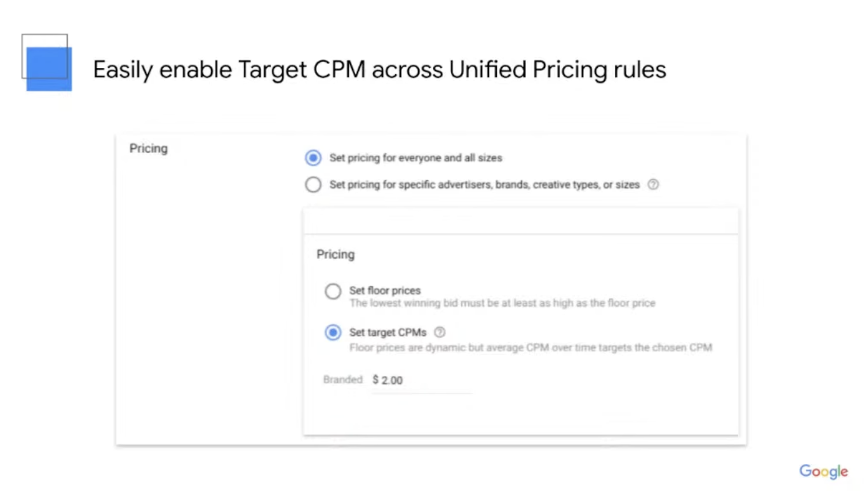Viewport: 864px width, 504px height.
Task: Click the dynamic floor prices explanation text
Action: tap(530, 347)
